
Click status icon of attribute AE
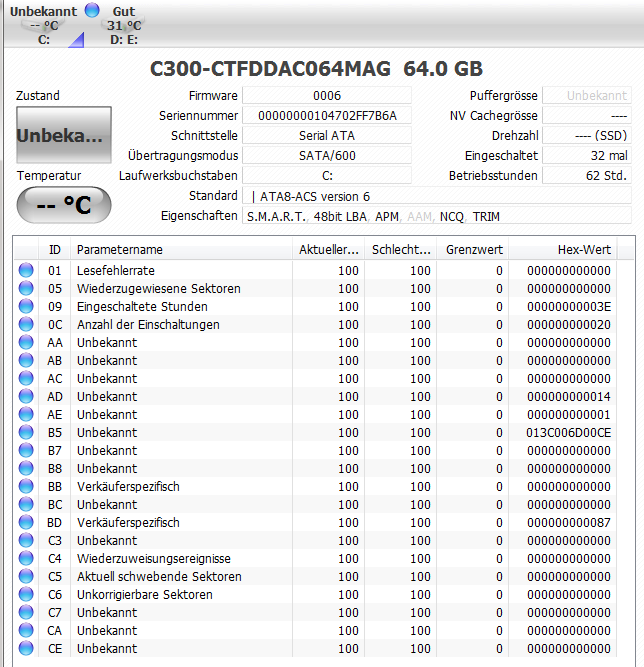tap(26, 414)
